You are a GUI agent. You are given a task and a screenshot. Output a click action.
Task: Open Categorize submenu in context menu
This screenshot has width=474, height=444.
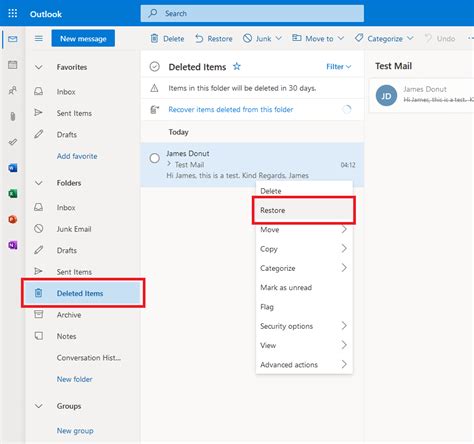click(x=304, y=268)
